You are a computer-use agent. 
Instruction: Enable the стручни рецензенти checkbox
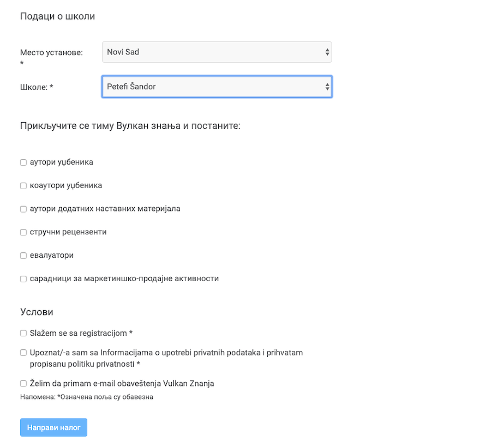pos(23,232)
